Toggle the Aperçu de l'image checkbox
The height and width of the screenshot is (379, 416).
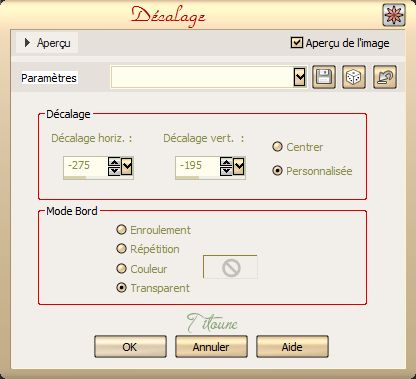coord(296,43)
